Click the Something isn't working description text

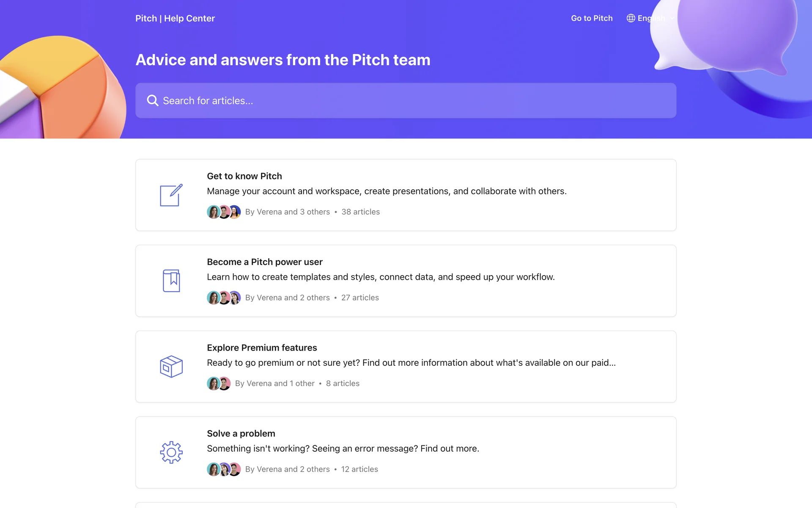343,448
